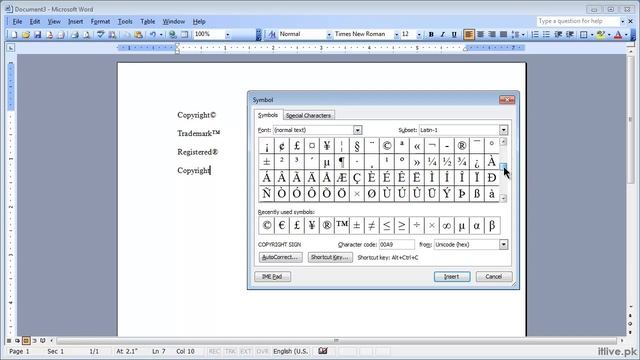Justify the paragraph text

pyautogui.click(x=503, y=35)
